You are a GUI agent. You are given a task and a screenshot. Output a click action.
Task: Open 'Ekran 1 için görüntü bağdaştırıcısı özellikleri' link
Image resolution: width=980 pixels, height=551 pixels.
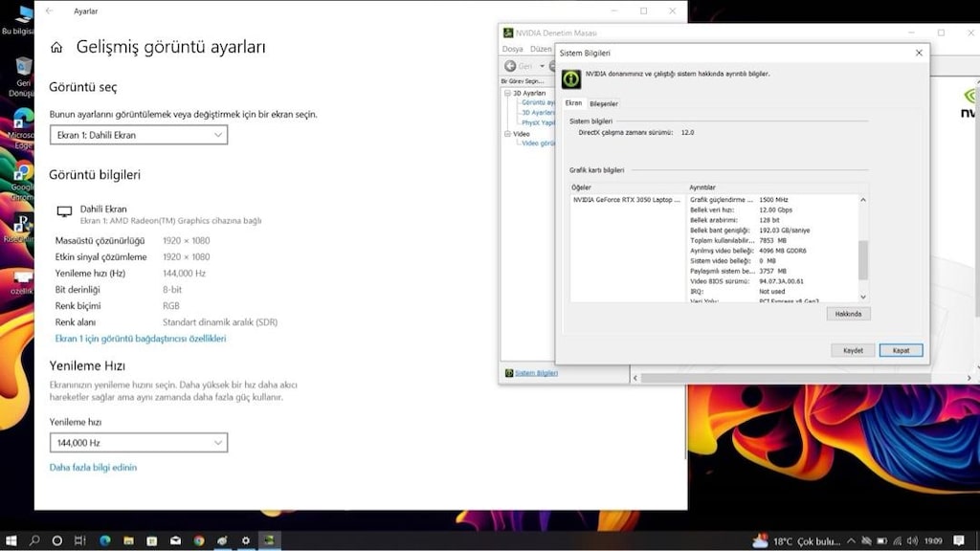click(x=141, y=339)
